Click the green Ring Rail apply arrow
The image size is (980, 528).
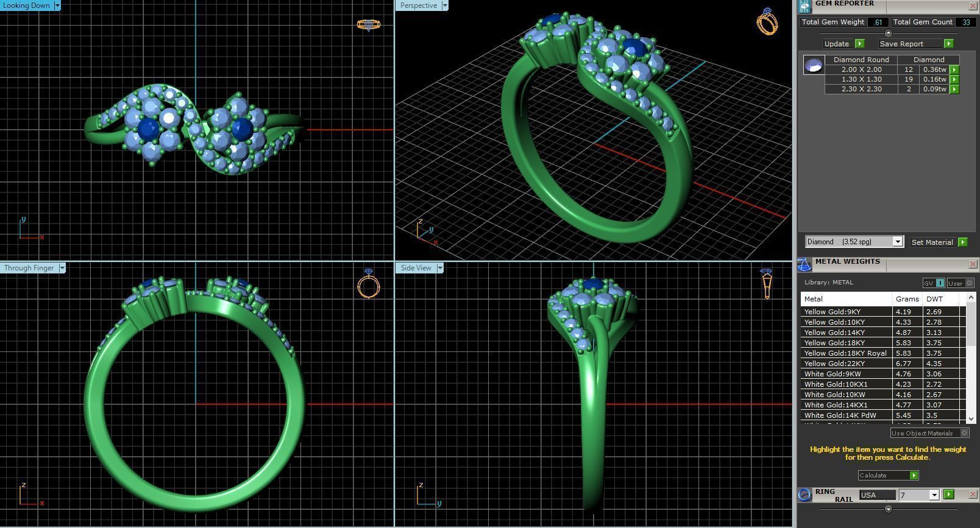[x=948, y=495]
